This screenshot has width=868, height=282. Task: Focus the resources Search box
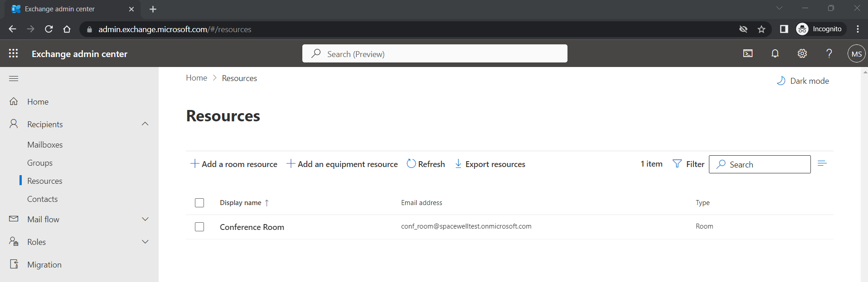point(760,164)
